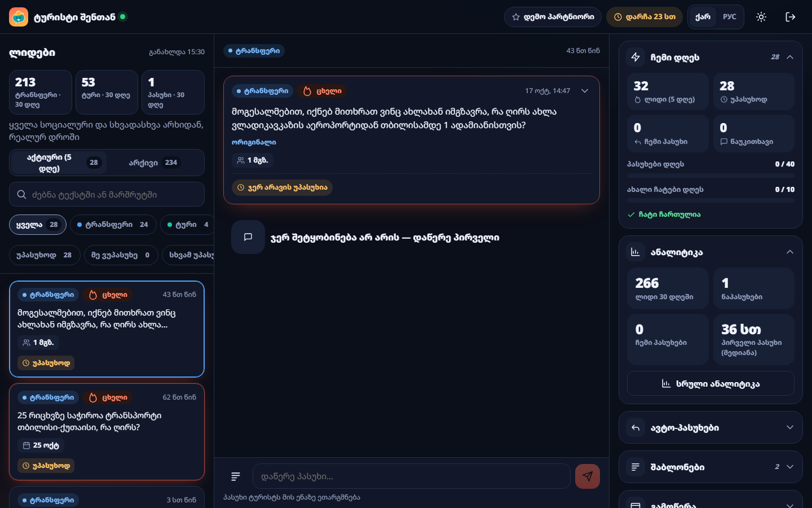This screenshot has width=812, height=508.
Task: Click the search leads text field
Action: [107, 194]
